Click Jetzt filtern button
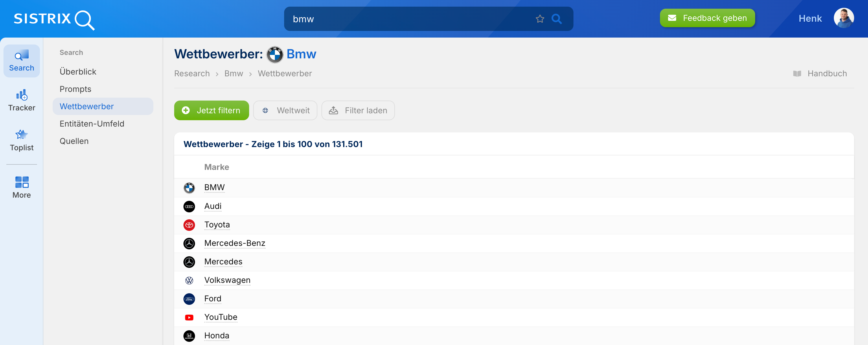The width and height of the screenshot is (868, 345). coord(211,110)
